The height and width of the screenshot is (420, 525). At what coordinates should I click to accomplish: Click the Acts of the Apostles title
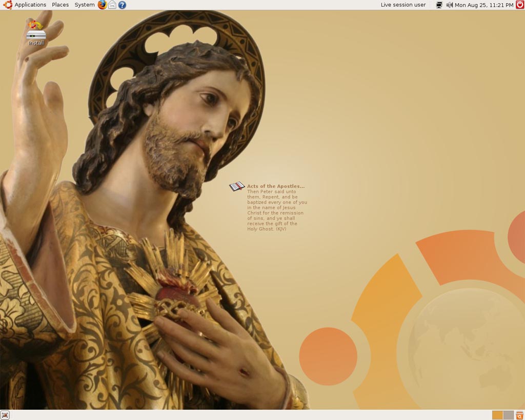276,186
